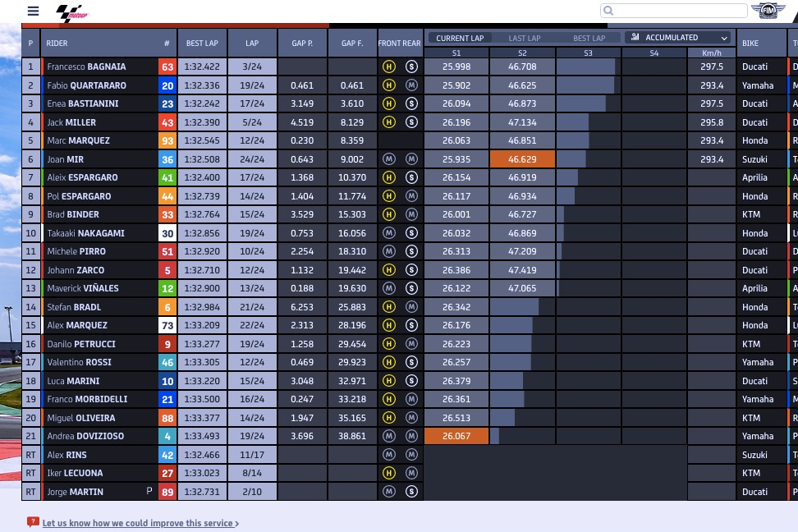Click the RIDER column header
The height and width of the screenshot is (532, 798).
[x=57, y=44]
